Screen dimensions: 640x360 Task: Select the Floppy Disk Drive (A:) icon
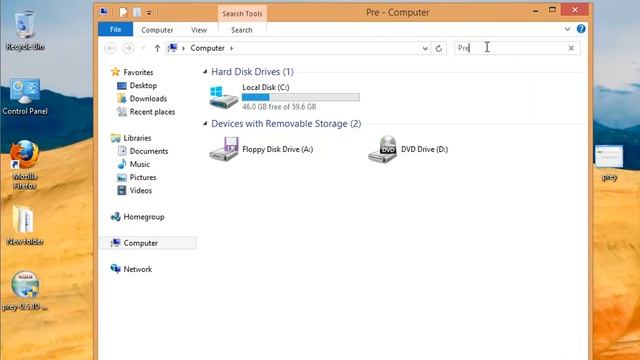click(x=224, y=149)
